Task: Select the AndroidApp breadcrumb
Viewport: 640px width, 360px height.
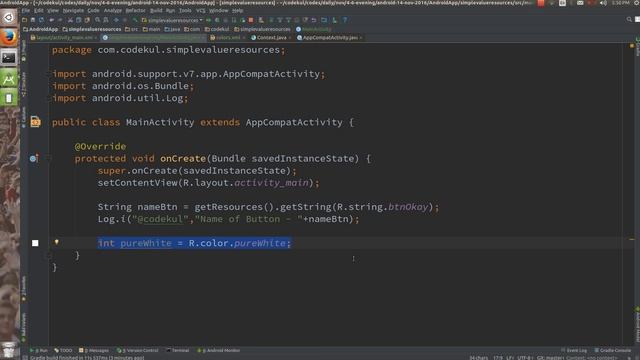Action: [41, 29]
